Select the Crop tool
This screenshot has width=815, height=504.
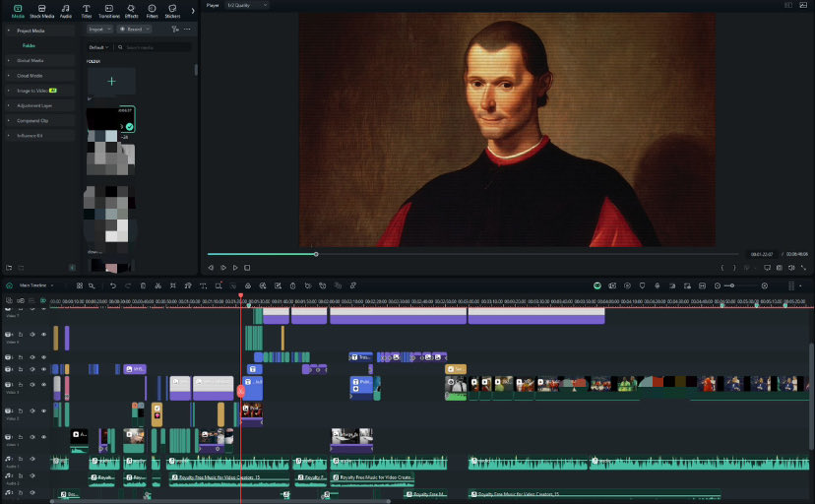(x=173, y=285)
